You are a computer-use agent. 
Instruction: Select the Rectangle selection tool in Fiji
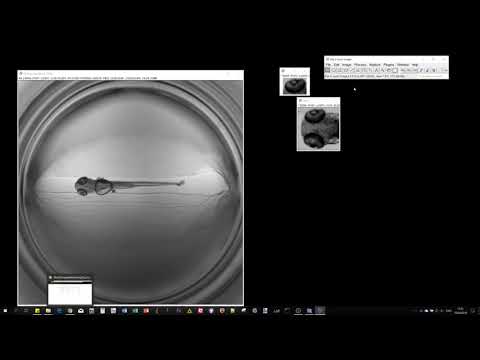click(x=328, y=70)
